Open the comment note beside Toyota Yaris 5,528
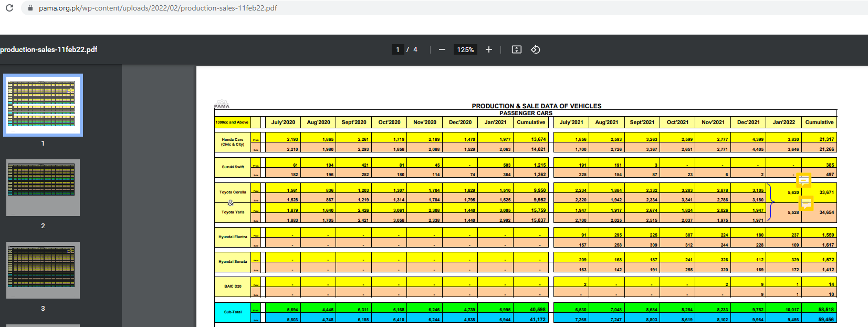 coord(806,203)
